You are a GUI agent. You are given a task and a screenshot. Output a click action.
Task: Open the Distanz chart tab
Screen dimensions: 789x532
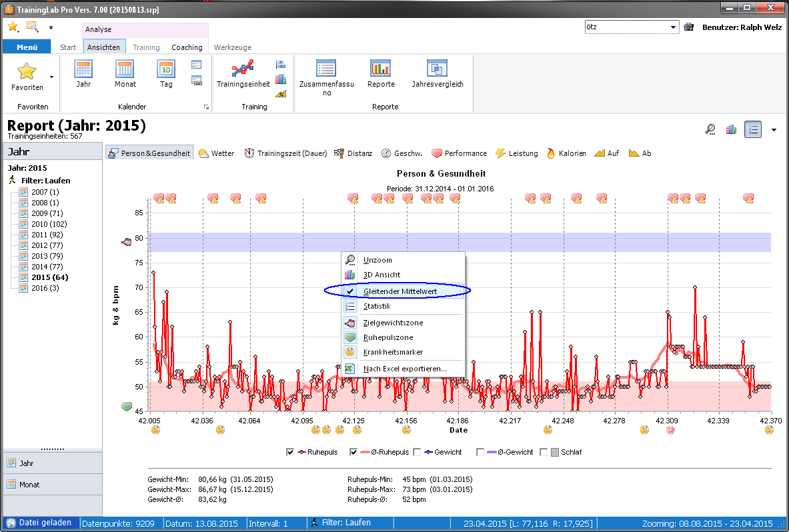click(353, 153)
